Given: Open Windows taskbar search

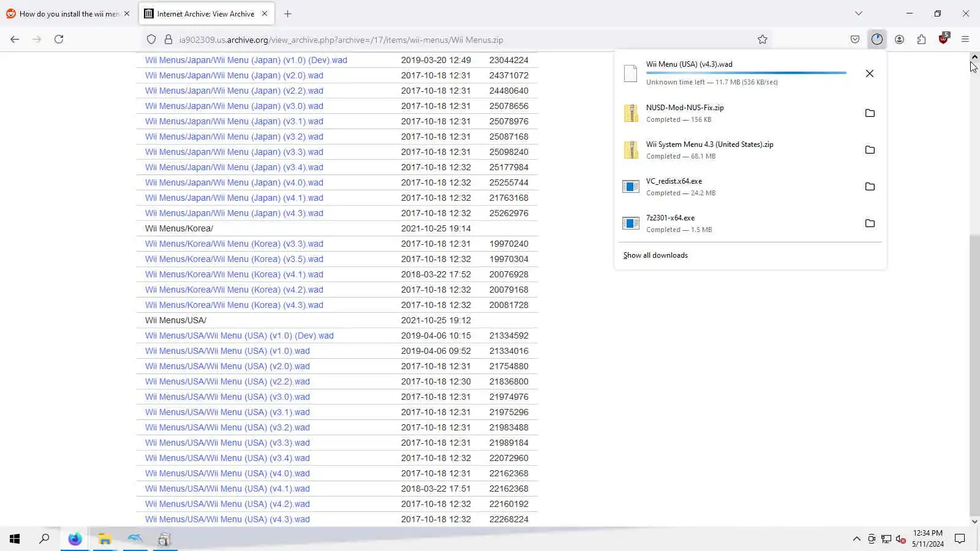Looking at the screenshot, I should point(44,539).
